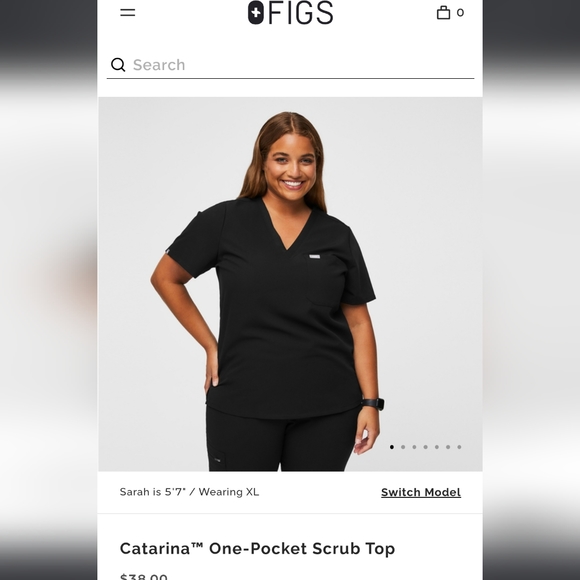Click the FIGS logo

coord(290,13)
